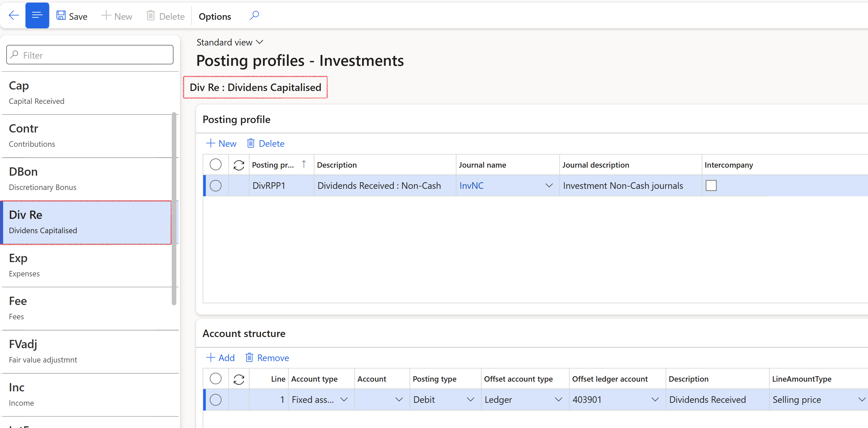868x428 pixels.
Task: Select account structure line 1 radio button
Action: coord(216,399)
